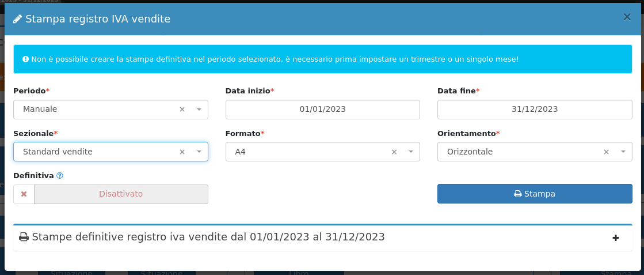
Task: Click the Stampa print button
Action: coord(535,194)
